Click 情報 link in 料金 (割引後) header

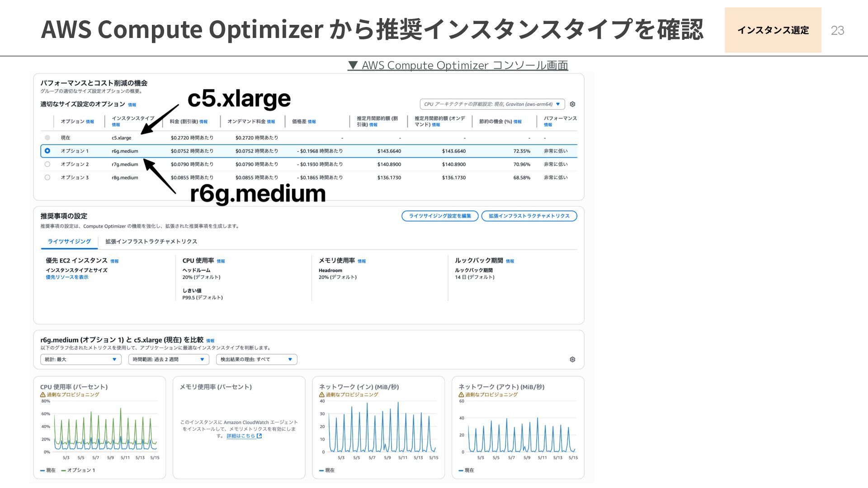(x=203, y=122)
